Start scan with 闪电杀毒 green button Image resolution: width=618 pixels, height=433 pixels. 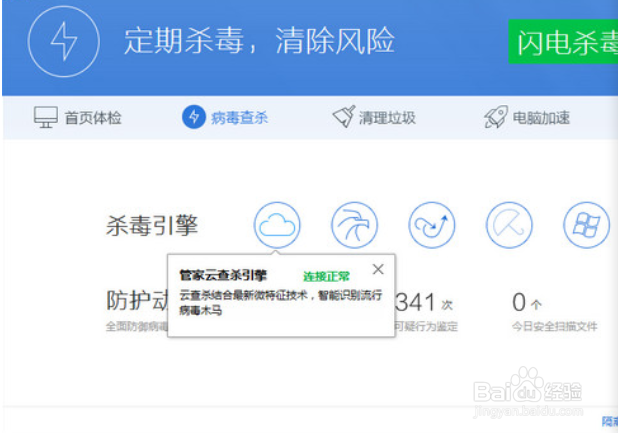point(563,41)
